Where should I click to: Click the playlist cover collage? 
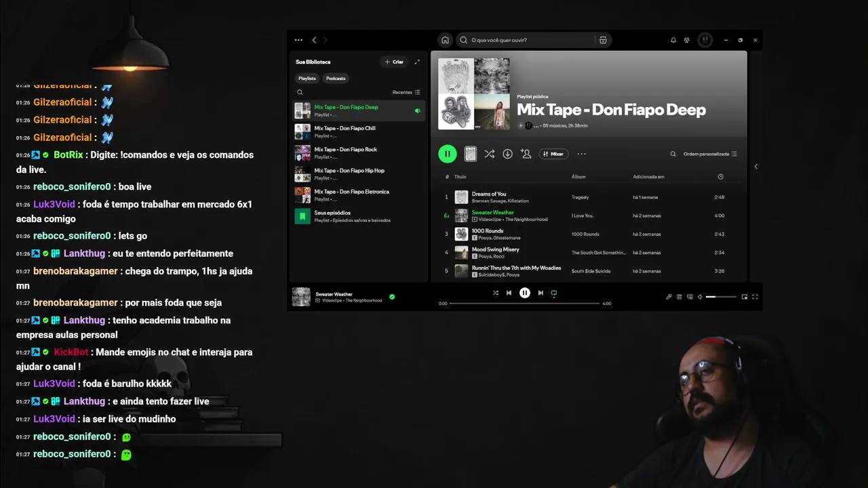[473, 94]
